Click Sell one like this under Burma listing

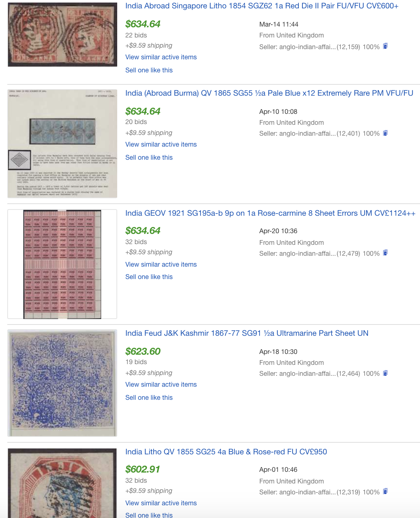click(x=149, y=158)
